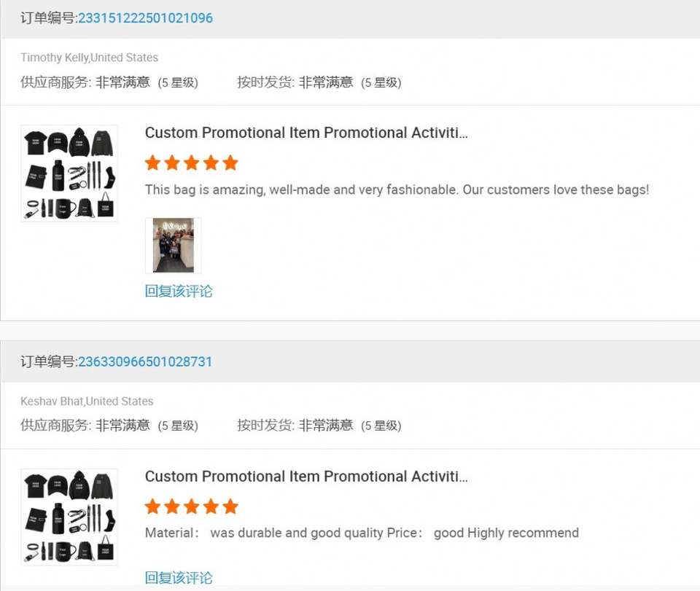Reply to Timothy Kelly's review
Image resolution: width=700 pixels, height=591 pixels.
179,291
